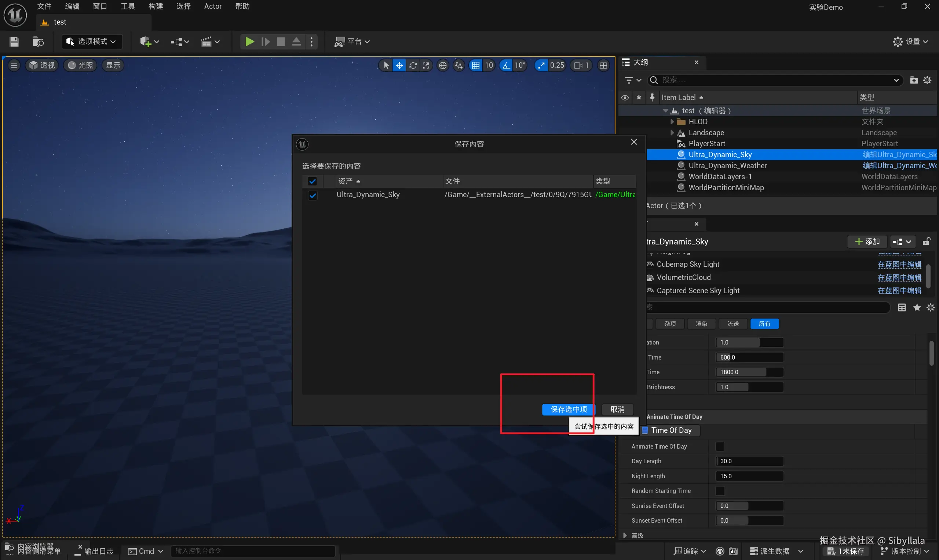Open the 选项模式 mode dropdown
Viewport: 939px width, 560px height.
pos(92,41)
